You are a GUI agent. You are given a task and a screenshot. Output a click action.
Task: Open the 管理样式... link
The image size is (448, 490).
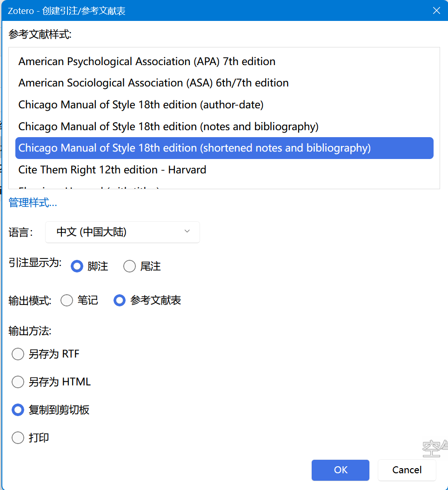click(33, 203)
